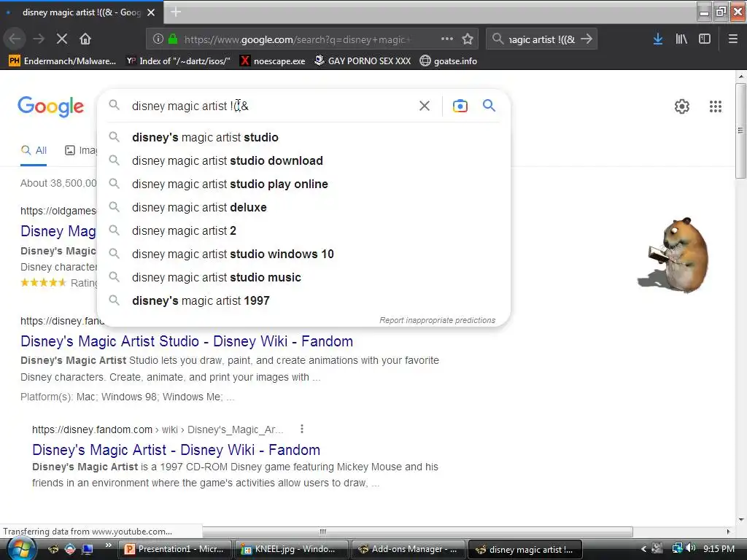Expand the quick launch chevron

tap(109, 545)
